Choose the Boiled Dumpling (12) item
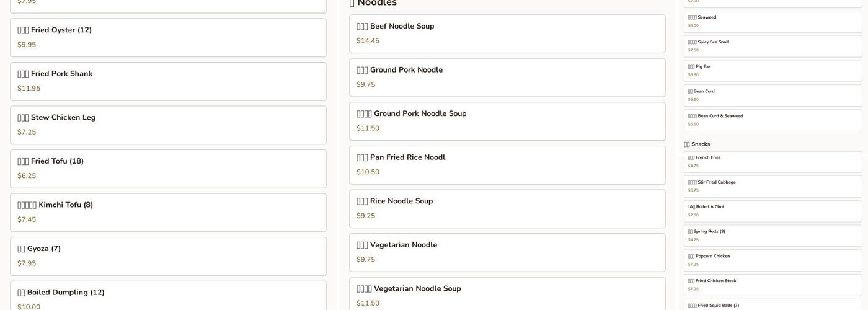The image size is (868, 310). coord(168,296)
